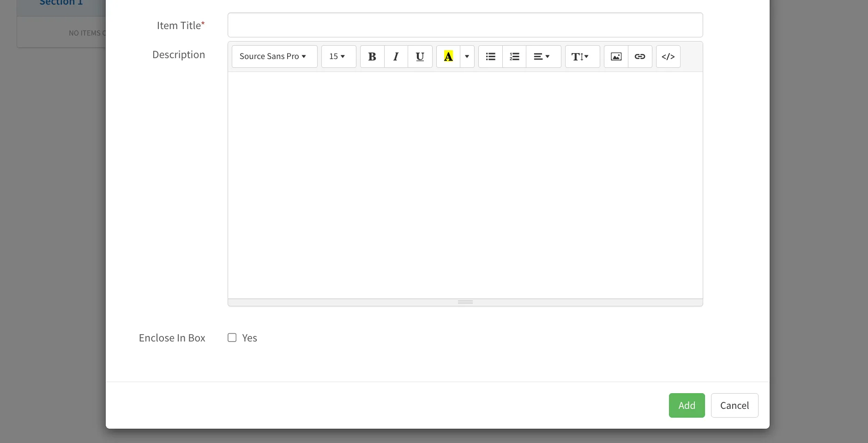
Task: Click the Section 1 heading behind dialog
Action: click(x=61, y=3)
